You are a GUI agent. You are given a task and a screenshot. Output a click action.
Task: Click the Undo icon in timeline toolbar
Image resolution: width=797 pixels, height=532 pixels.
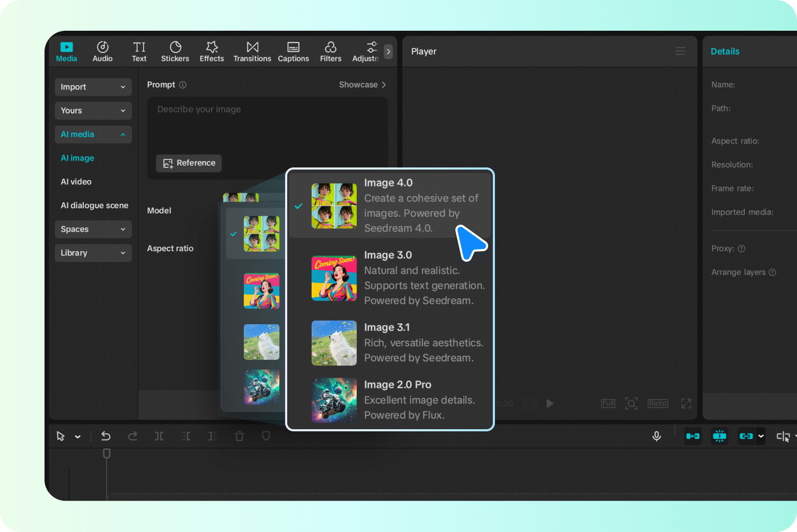(x=106, y=436)
